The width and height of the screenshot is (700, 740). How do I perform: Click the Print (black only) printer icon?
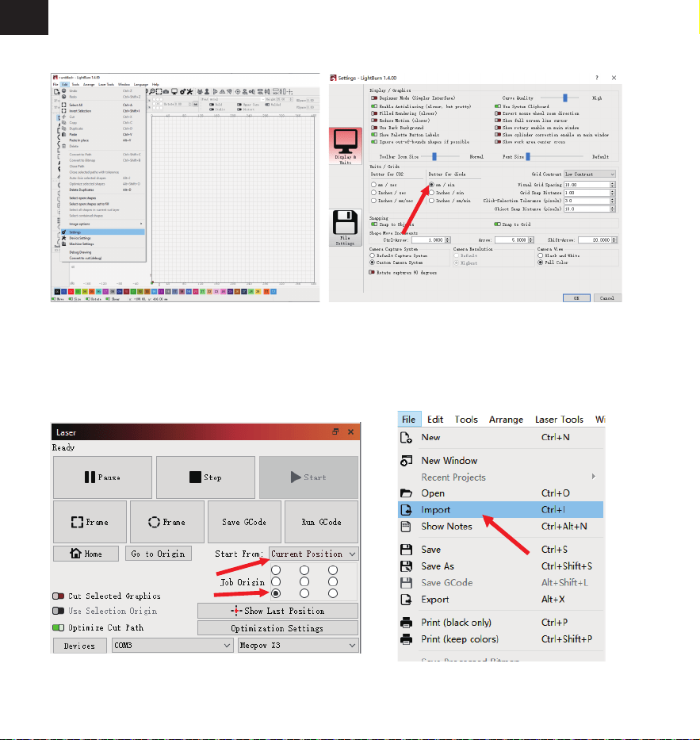(x=406, y=623)
